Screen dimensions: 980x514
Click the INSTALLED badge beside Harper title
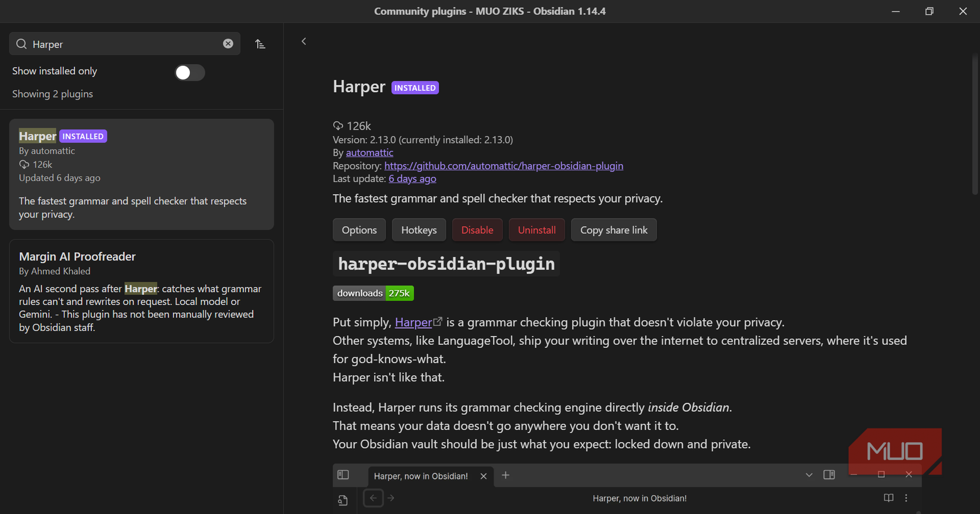coord(415,88)
